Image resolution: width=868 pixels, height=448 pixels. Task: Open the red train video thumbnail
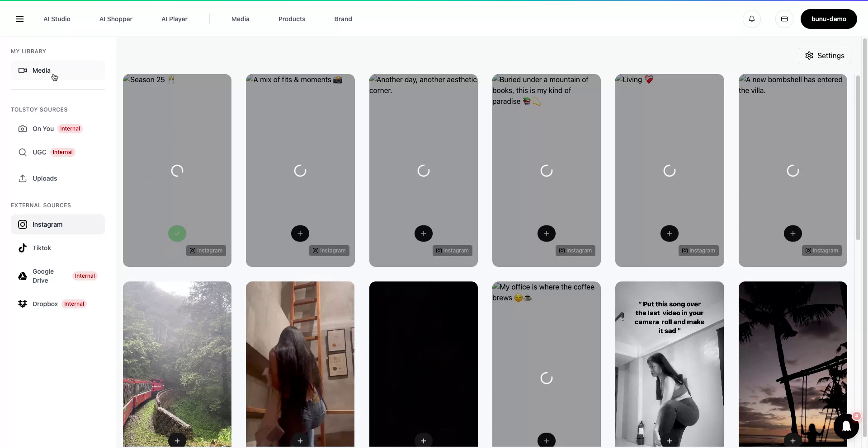point(177,364)
